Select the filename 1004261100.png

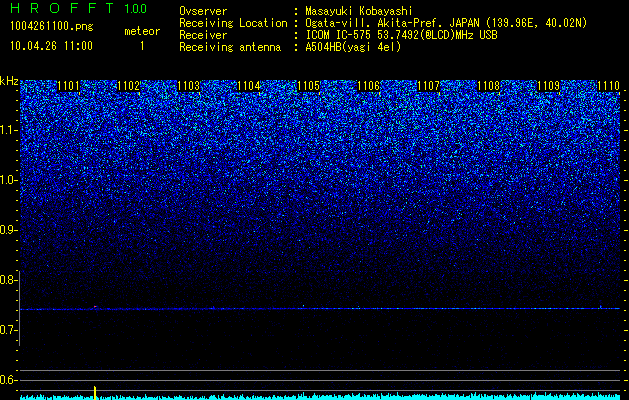point(52,26)
